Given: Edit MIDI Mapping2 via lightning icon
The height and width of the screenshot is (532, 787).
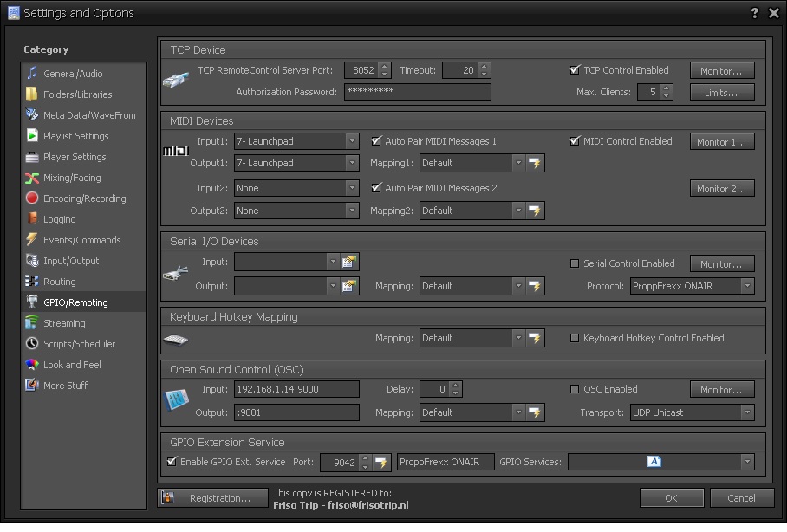Looking at the screenshot, I should pyautogui.click(x=535, y=211).
